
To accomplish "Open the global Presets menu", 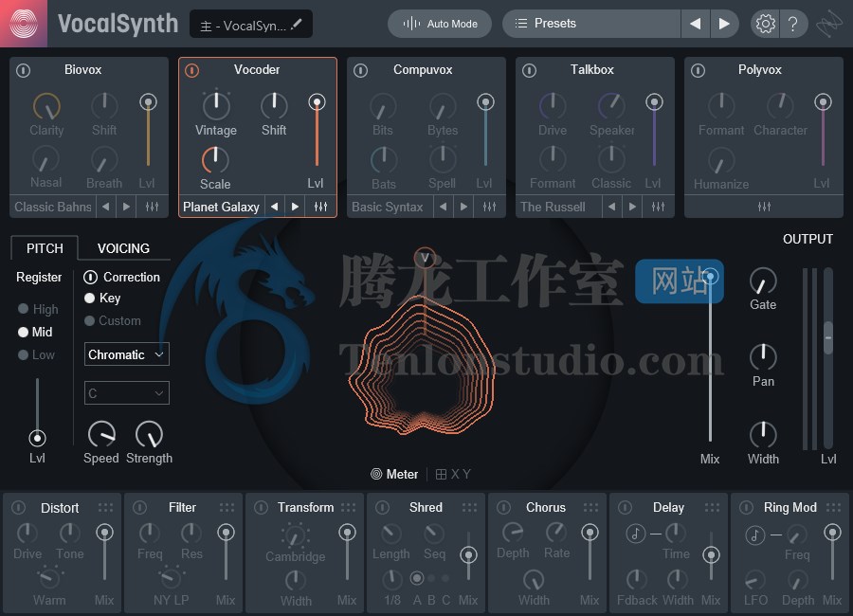I will [591, 24].
